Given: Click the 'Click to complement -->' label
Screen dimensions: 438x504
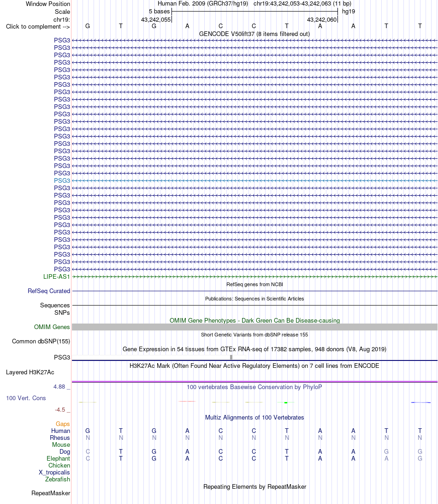Looking at the screenshot, I should 38,27.
